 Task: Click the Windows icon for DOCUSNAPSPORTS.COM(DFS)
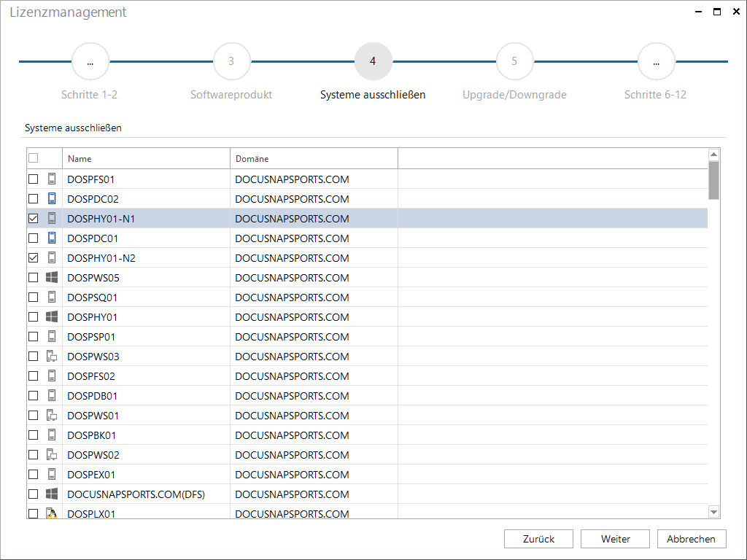[52, 494]
